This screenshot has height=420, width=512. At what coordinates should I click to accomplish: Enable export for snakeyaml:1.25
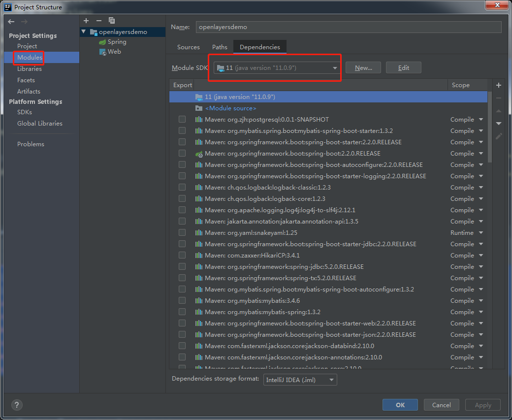[182, 232]
